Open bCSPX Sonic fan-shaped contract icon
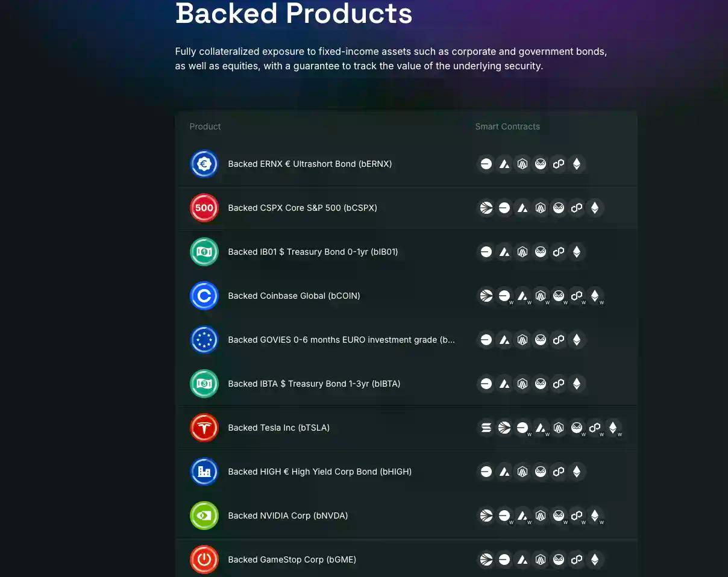The width and height of the screenshot is (728, 577). pyautogui.click(x=486, y=208)
